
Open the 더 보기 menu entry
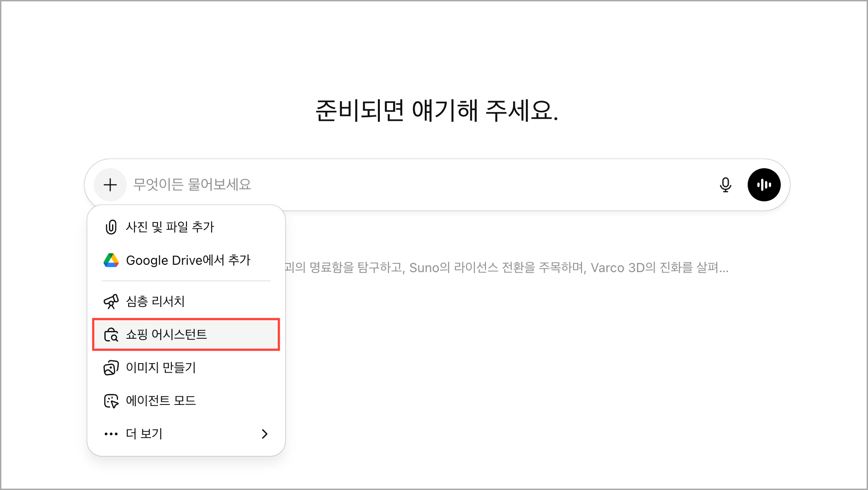pos(144,434)
